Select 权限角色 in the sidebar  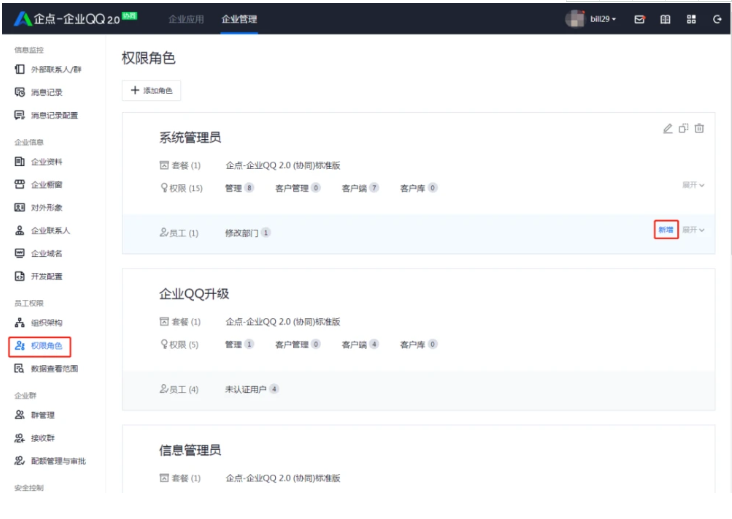click(40, 346)
